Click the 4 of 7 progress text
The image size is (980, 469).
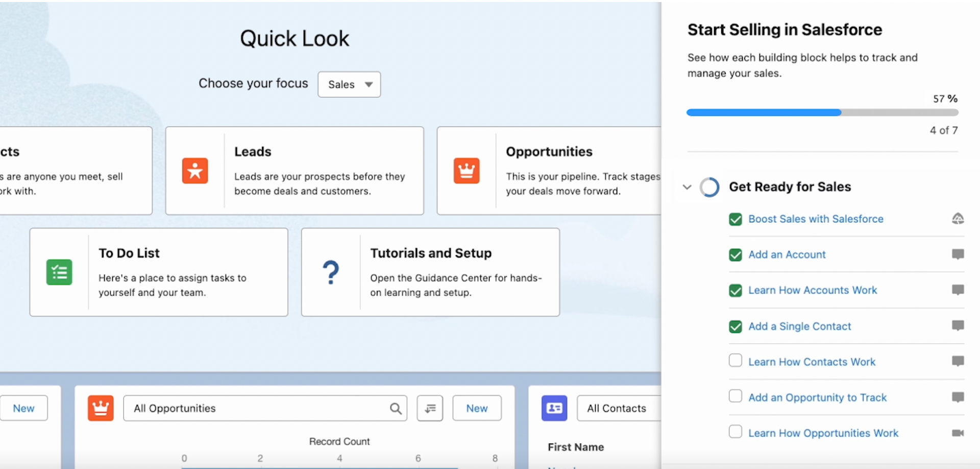pyautogui.click(x=944, y=130)
